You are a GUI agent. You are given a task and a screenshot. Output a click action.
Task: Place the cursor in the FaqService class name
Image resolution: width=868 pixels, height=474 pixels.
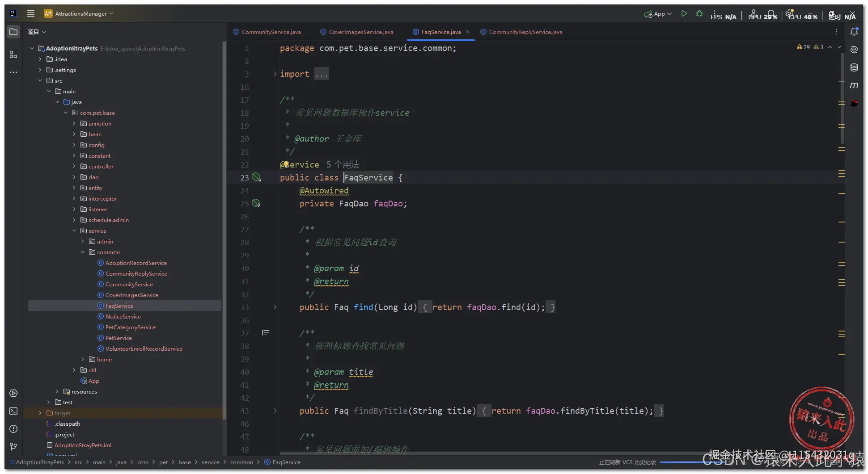(x=368, y=177)
